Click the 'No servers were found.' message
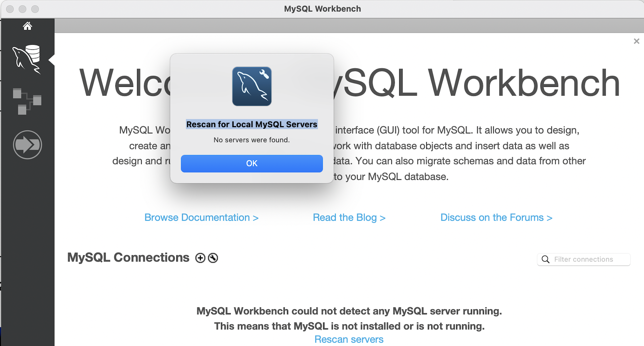This screenshot has width=644, height=346. [252, 140]
